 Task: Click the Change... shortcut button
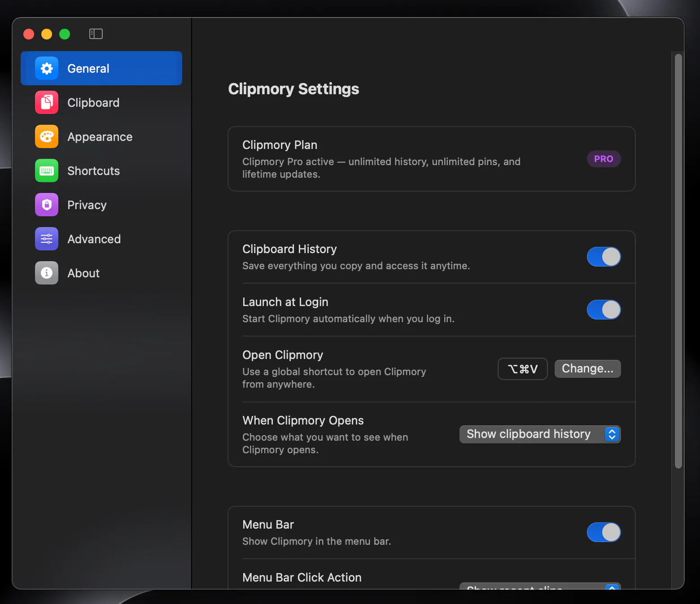(588, 368)
